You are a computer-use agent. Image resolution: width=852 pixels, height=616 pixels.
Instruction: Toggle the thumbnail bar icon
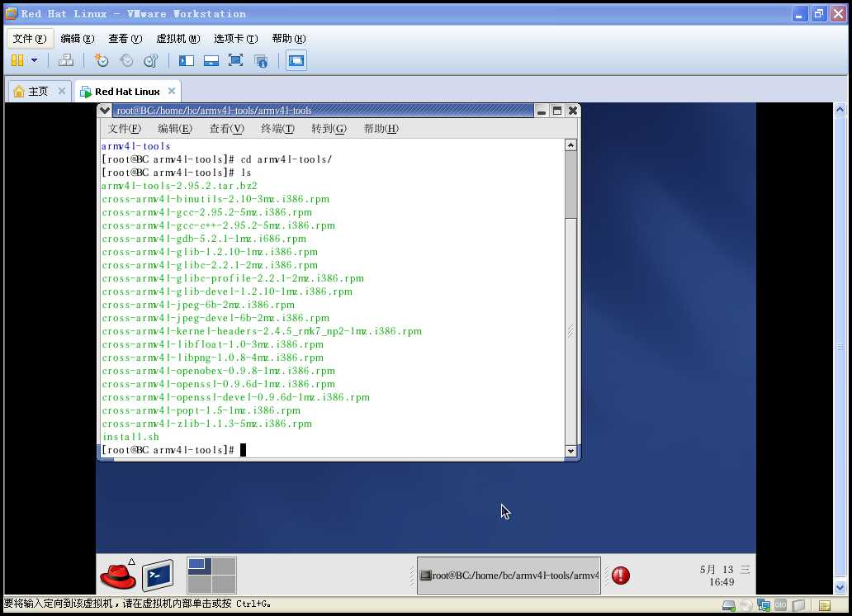point(211,60)
